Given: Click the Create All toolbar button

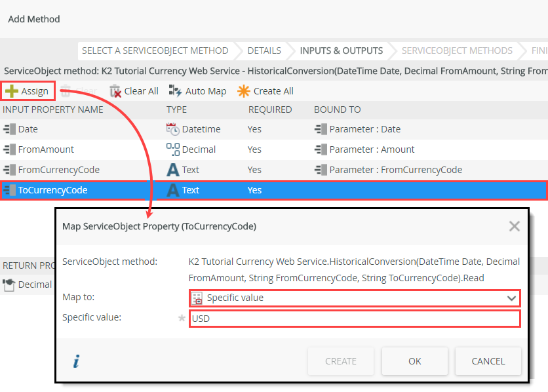Looking at the screenshot, I should 265,91.
